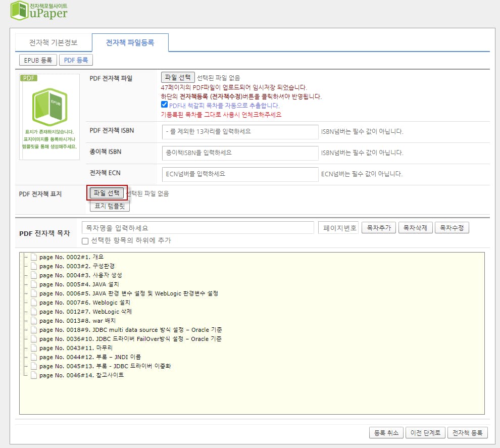This screenshot has width=500, height=448.
Task: Click page icon beside '8. war 배치'
Action: tap(34, 321)
